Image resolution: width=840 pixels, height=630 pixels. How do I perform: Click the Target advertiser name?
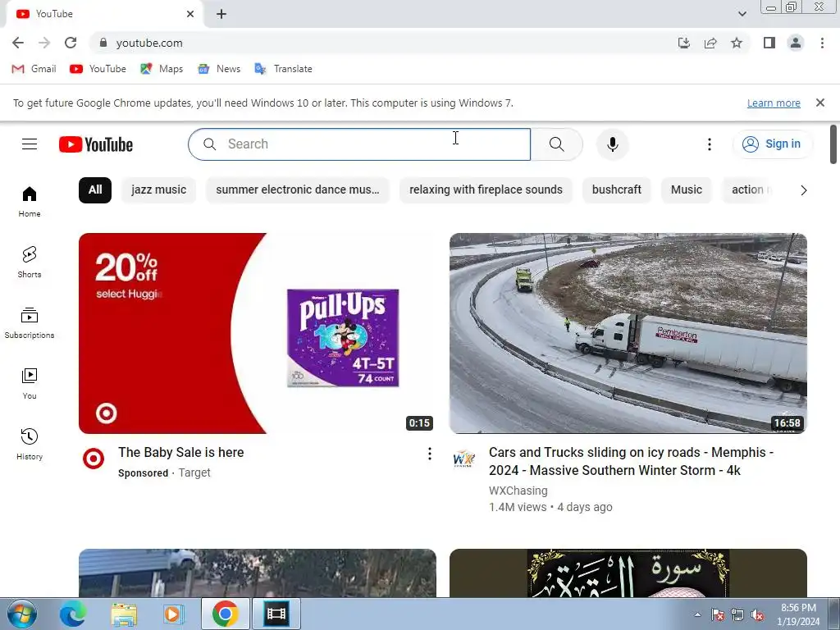[194, 473]
